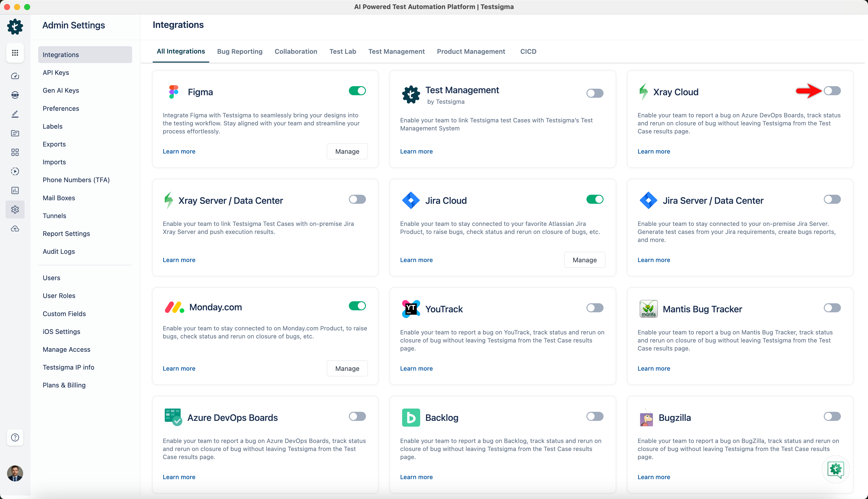Image resolution: width=868 pixels, height=499 pixels.
Task: Switch to the Bug Reporting tab
Action: coord(239,52)
